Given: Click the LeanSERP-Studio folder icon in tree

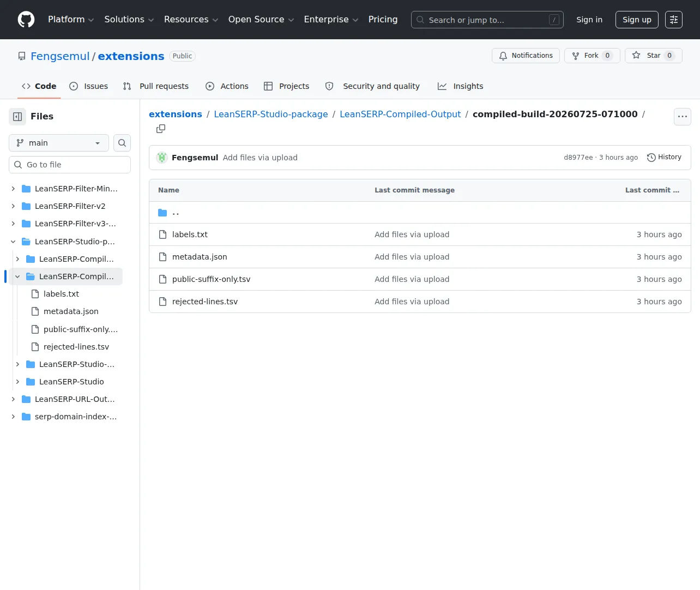Looking at the screenshot, I should (x=31, y=382).
